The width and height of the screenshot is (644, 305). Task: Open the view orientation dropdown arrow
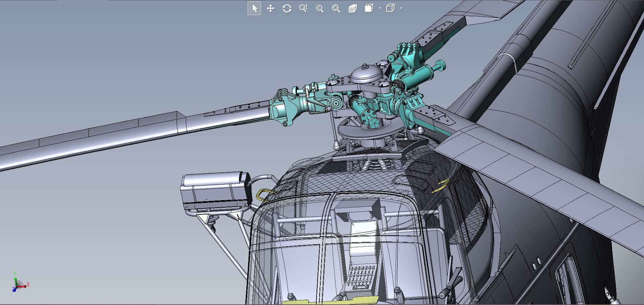click(x=380, y=8)
